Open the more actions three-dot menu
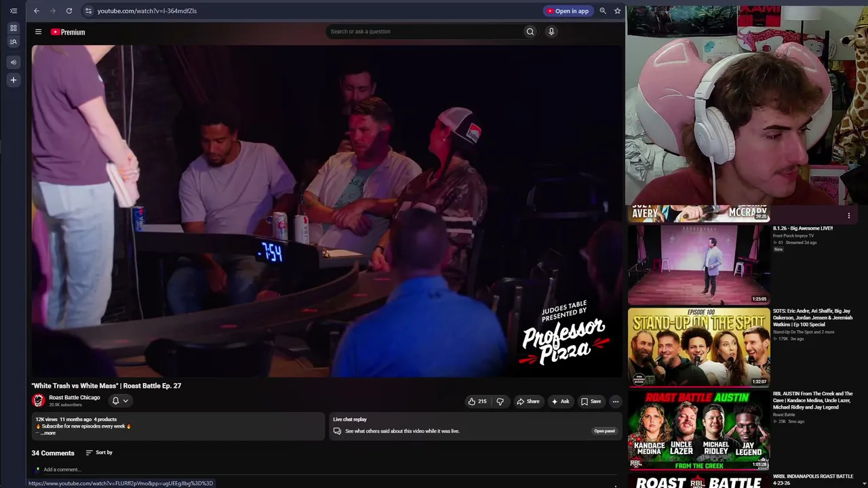Screen dimensions: 868x488 (x=616, y=401)
